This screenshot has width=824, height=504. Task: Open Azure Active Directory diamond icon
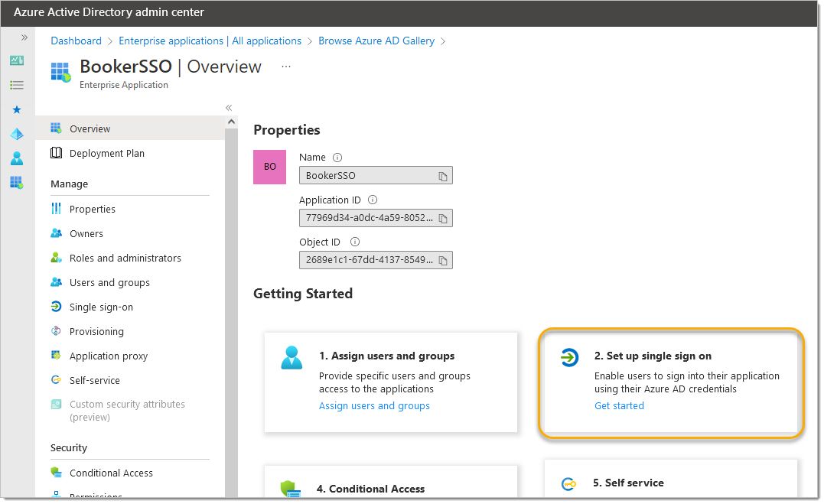(x=17, y=134)
